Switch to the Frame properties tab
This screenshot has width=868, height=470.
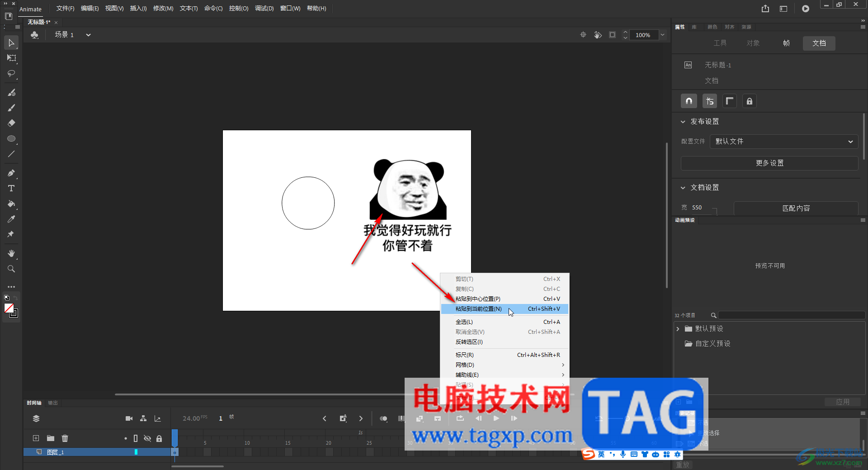(x=786, y=43)
